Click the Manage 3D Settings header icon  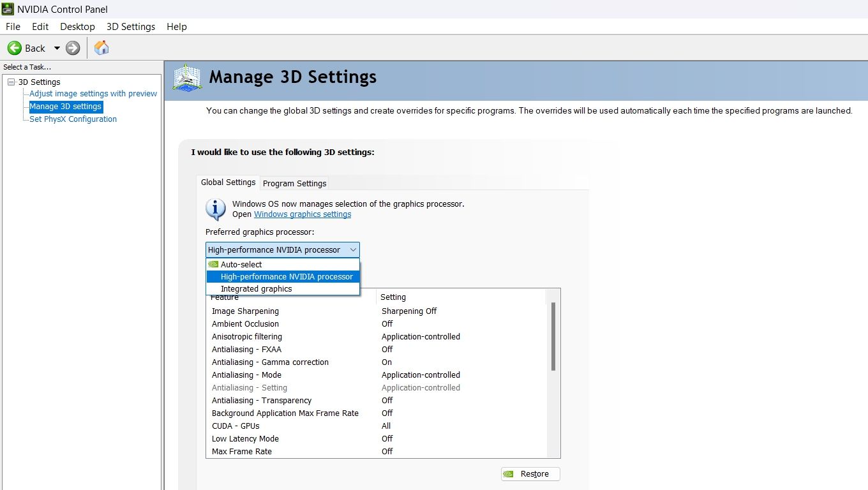188,78
